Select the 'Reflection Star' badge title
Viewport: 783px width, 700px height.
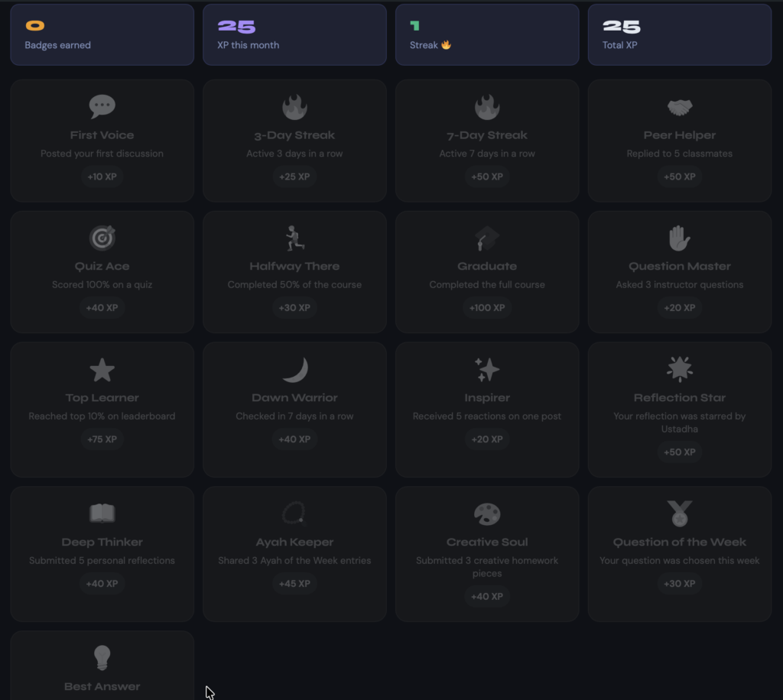[x=680, y=398]
